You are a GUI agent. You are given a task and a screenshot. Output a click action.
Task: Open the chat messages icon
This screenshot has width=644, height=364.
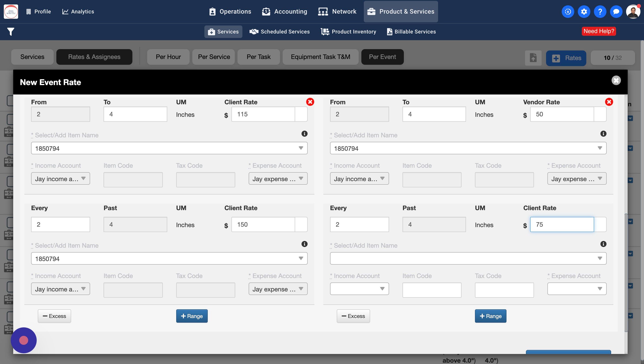click(x=616, y=11)
